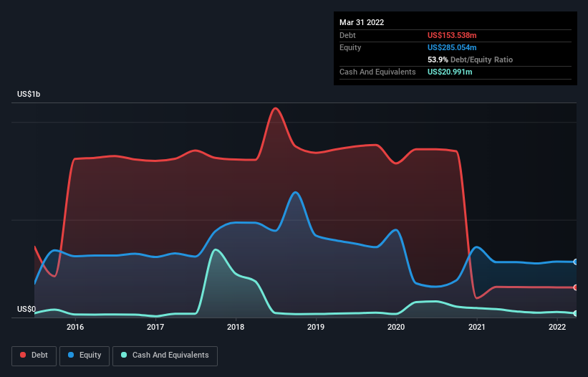Click the US$285.054m equity value
The width and height of the screenshot is (588, 377).
[452, 47]
